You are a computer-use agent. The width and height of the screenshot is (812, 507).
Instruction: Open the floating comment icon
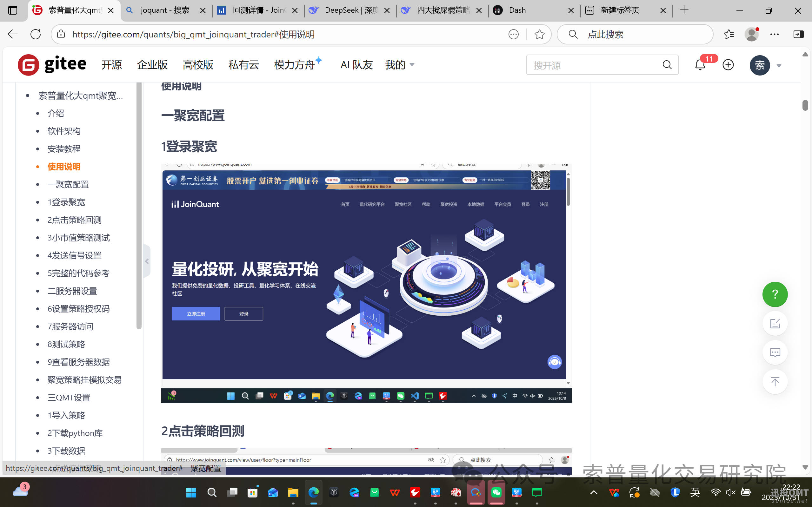[775, 352]
